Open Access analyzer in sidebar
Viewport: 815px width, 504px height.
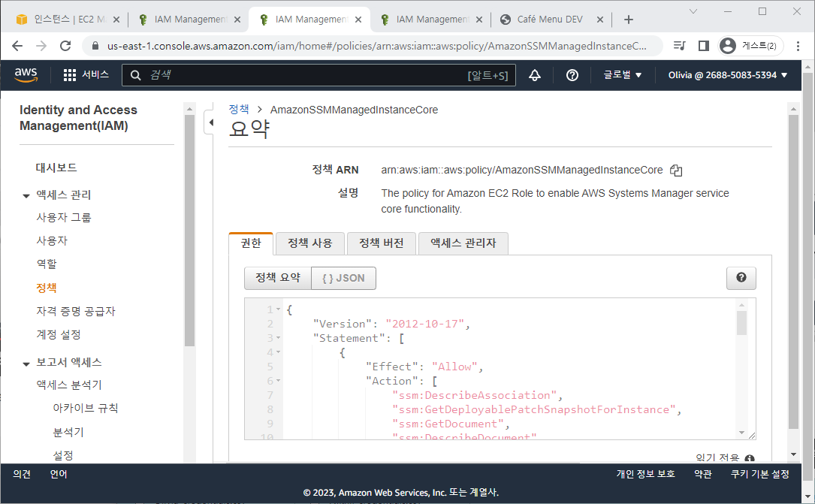[68, 385]
